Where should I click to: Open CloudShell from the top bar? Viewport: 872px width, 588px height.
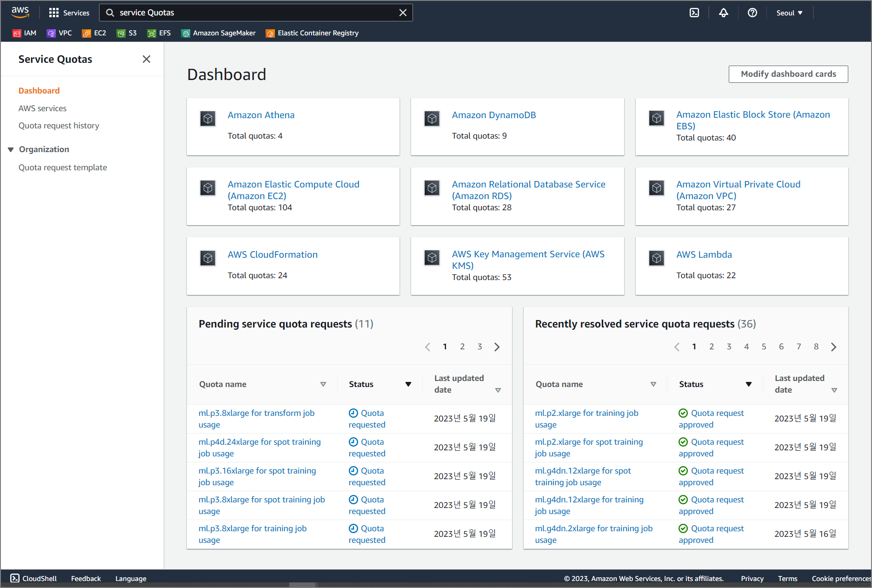pos(694,13)
